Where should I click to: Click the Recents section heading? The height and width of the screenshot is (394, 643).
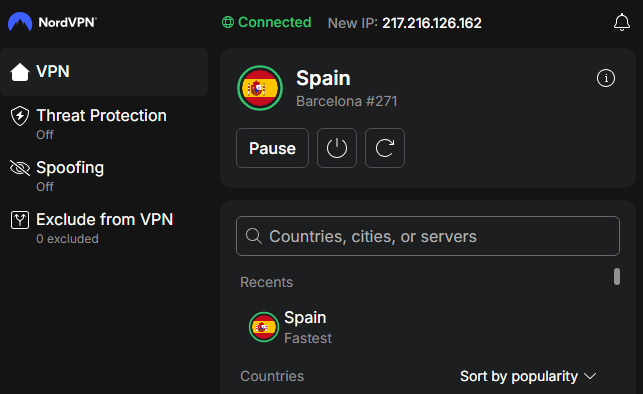point(267,282)
